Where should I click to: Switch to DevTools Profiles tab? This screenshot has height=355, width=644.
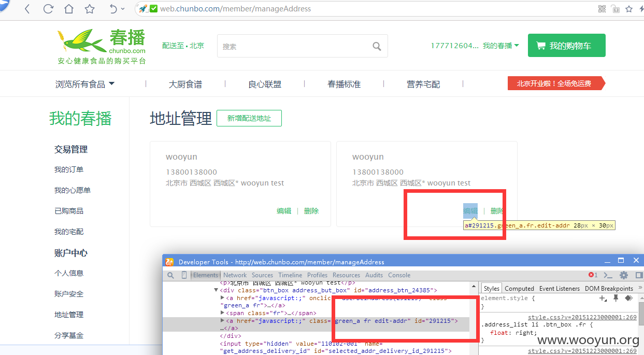pos(317,275)
